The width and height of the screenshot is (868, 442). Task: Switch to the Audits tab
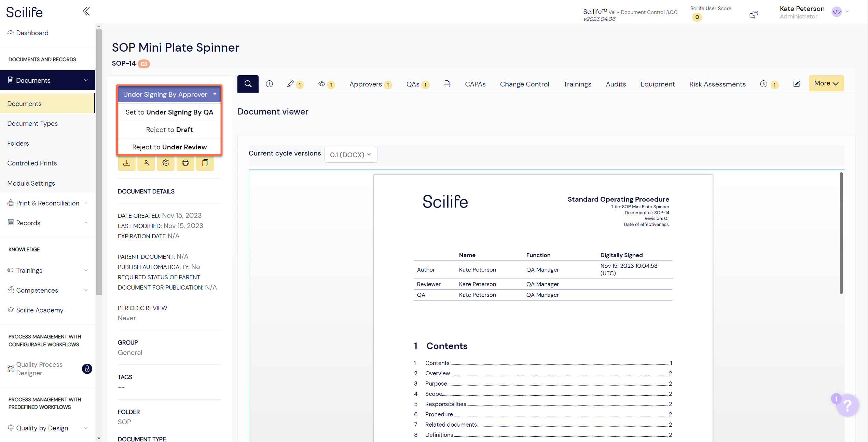616,84
